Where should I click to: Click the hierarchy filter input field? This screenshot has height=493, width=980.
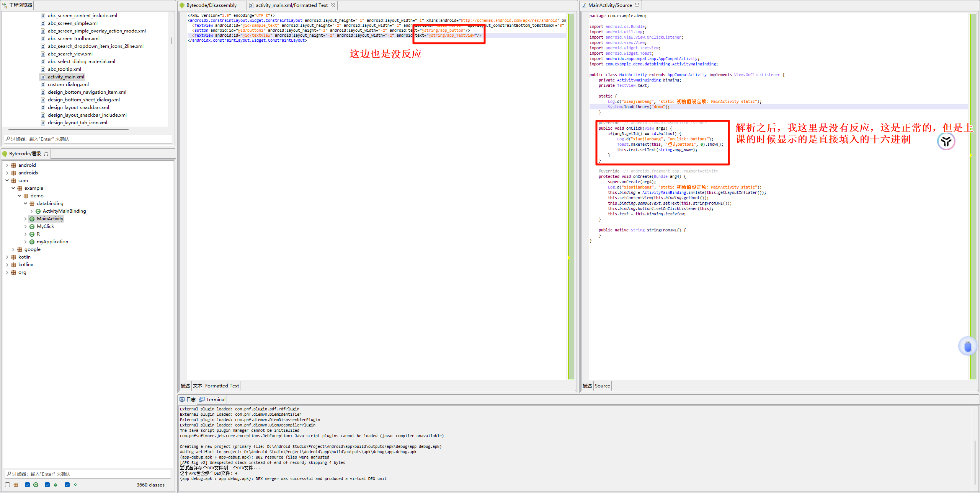88,474
